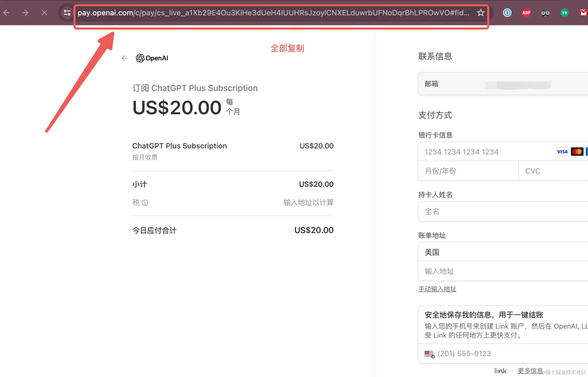Open the Adblock Plus extension
Viewport: 588px width, 377px height.
coord(526,13)
